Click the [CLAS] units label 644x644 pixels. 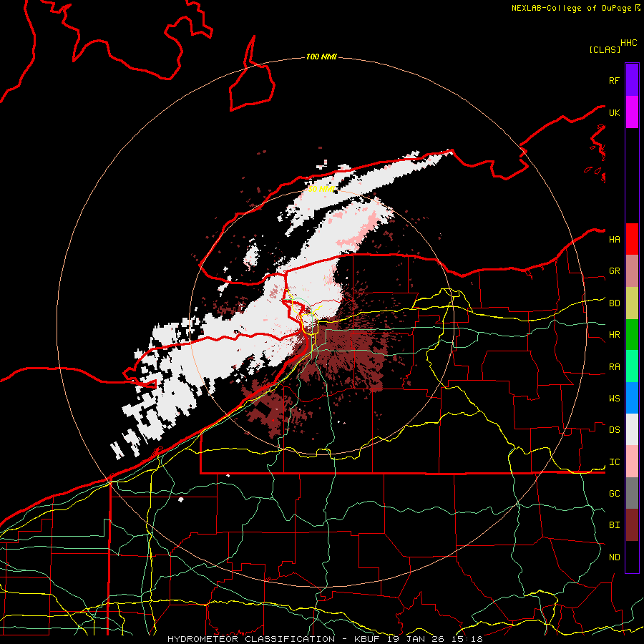tap(605, 49)
